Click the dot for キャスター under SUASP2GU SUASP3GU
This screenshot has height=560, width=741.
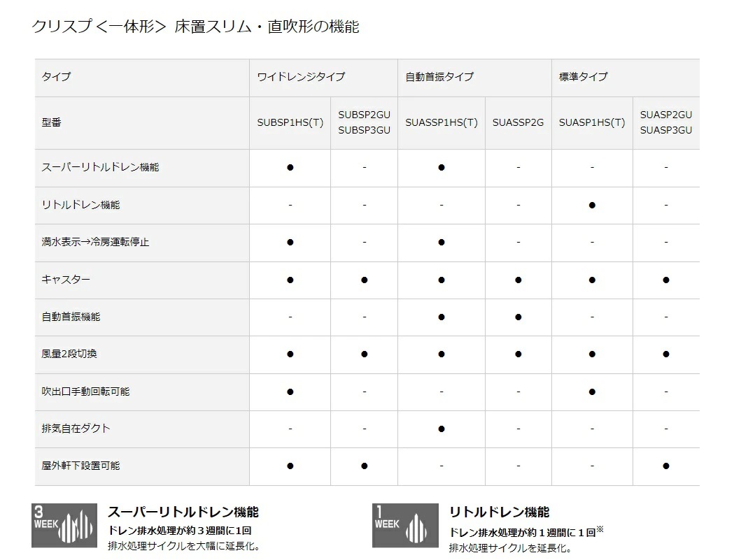click(666, 280)
